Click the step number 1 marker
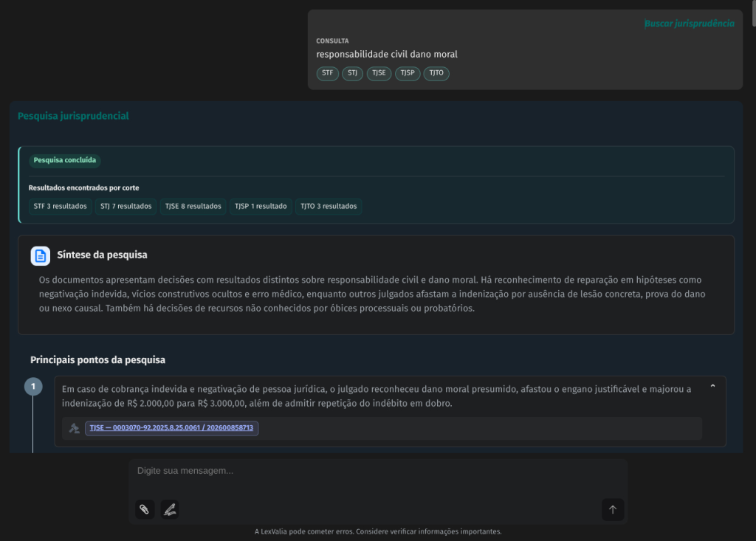Screen dimensions: 756x541 click(33, 386)
